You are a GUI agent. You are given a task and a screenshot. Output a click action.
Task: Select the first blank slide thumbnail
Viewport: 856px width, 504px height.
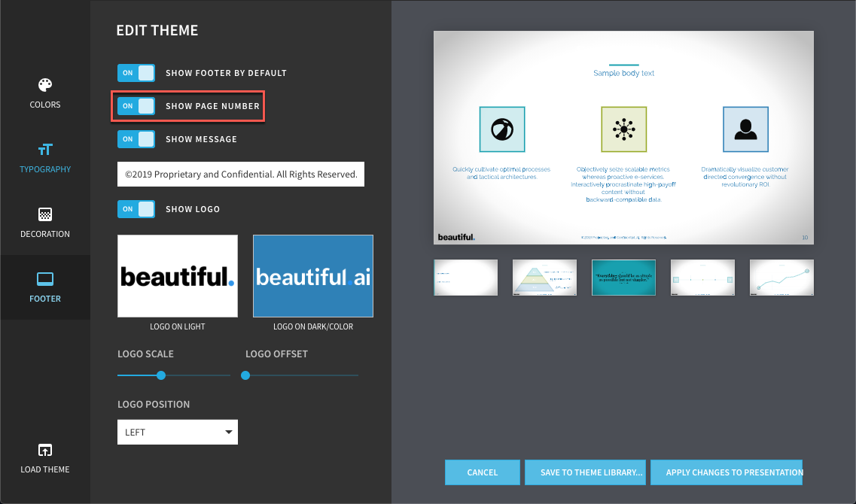[466, 278]
